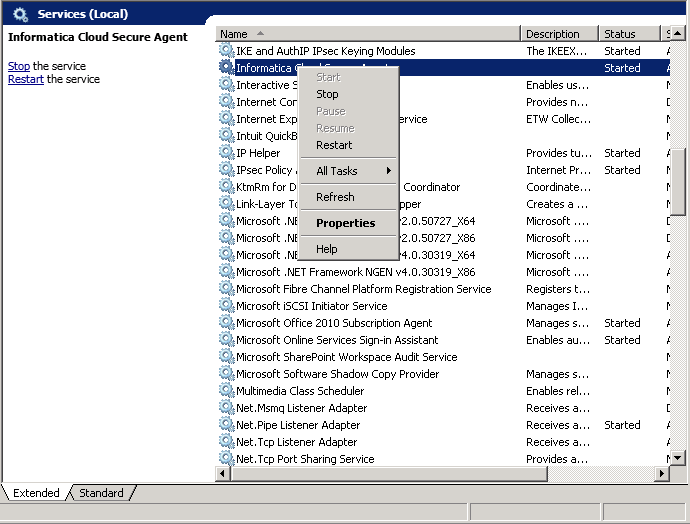The image size is (690, 524).
Task: Select Microsoft iSCSI Initiator Service name
Action: point(312,306)
